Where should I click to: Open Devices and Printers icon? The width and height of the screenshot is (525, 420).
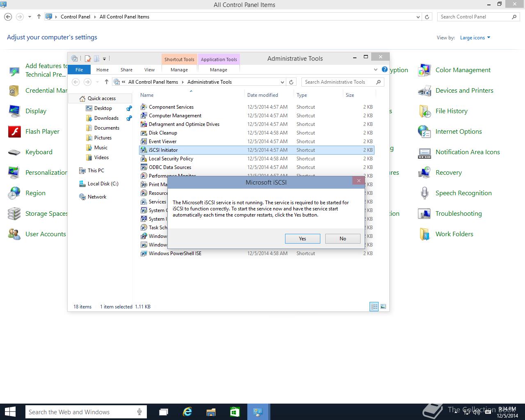click(424, 91)
